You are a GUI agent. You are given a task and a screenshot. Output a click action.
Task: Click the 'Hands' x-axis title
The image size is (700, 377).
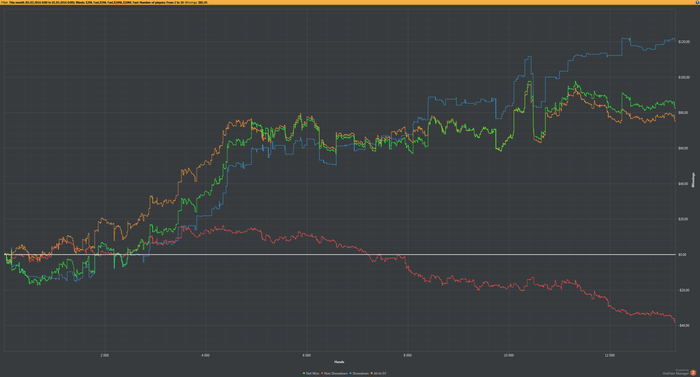point(339,362)
